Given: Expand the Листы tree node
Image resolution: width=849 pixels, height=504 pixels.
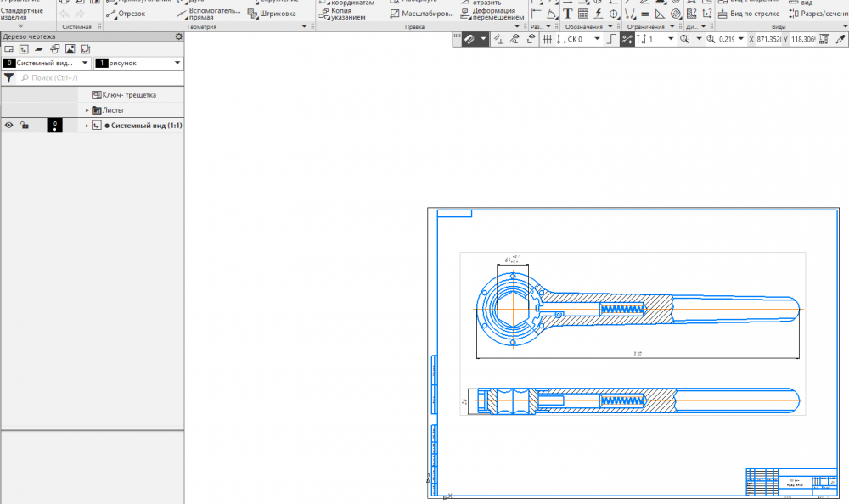Looking at the screenshot, I should (87, 110).
